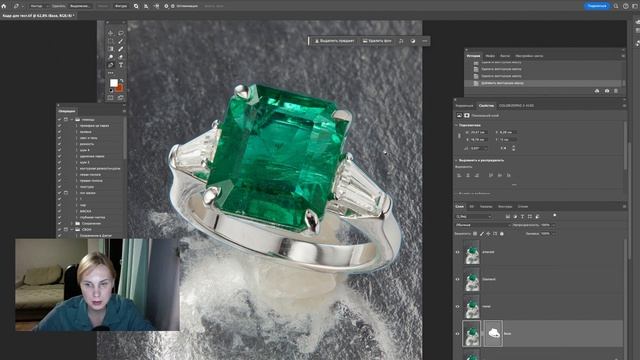Hide the topmost layer eye icon

pos(458,252)
